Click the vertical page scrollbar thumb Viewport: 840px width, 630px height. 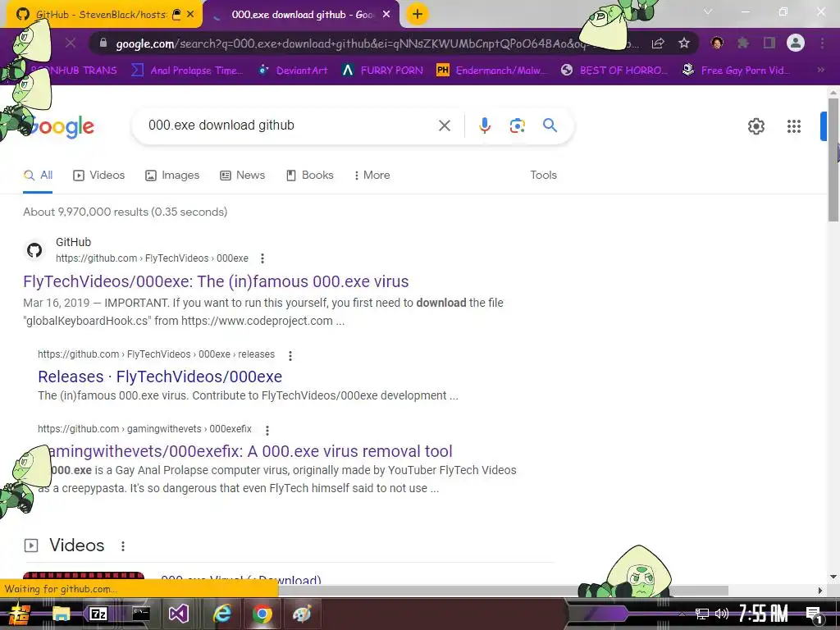(x=833, y=160)
